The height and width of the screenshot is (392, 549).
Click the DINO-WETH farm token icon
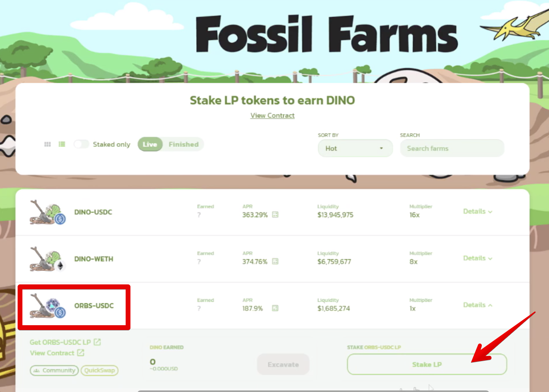point(48,259)
